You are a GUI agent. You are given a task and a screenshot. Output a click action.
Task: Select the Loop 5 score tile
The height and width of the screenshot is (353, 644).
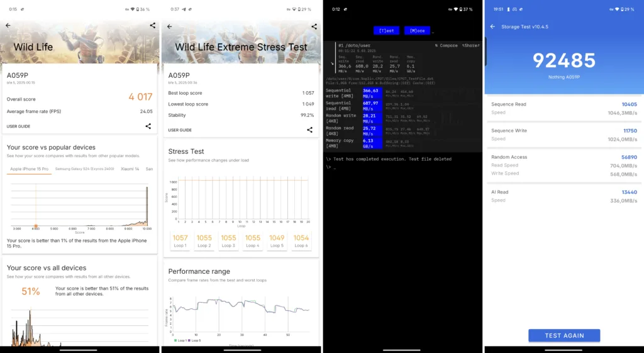coord(277,241)
